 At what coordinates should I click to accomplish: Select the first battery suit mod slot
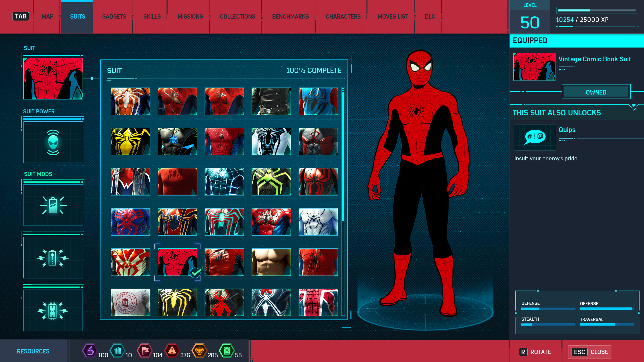pyautogui.click(x=53, y=205)
